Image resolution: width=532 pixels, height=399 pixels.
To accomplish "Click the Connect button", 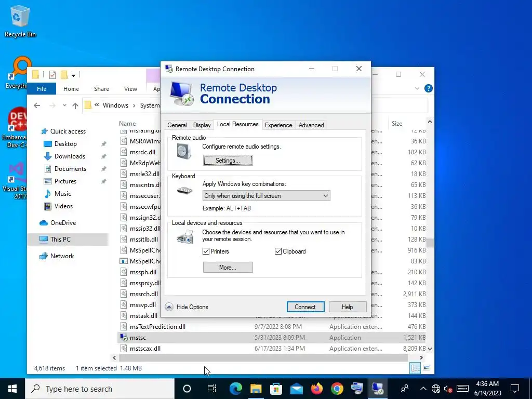I will coord(305,307).
